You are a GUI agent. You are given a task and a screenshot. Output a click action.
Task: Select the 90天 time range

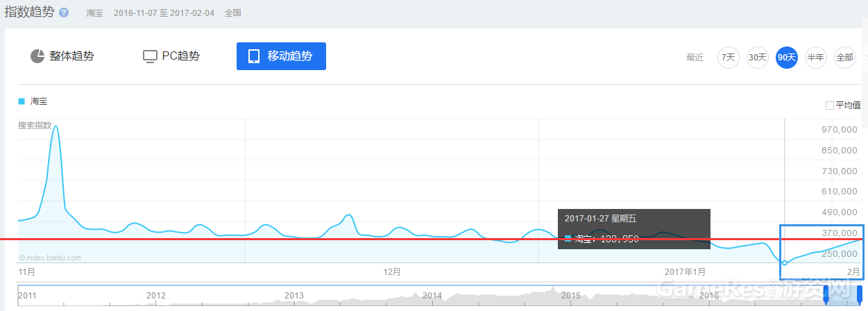[787, 58]
